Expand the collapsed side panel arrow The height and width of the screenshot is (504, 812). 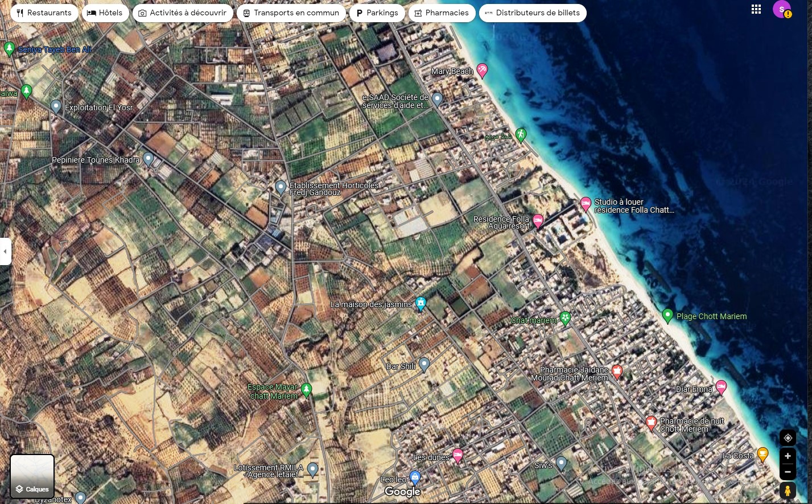click(x=5, y=251)
